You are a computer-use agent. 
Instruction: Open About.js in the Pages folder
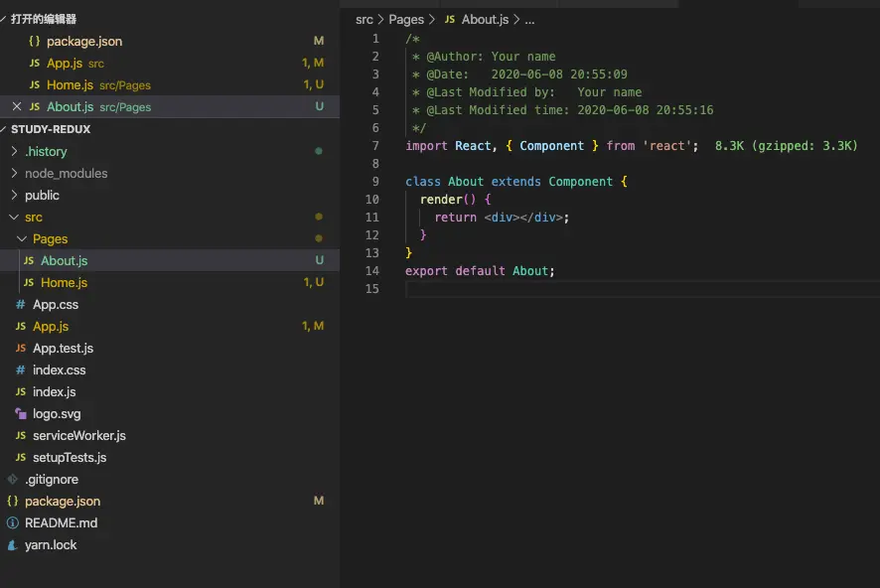tap(170, 260)
